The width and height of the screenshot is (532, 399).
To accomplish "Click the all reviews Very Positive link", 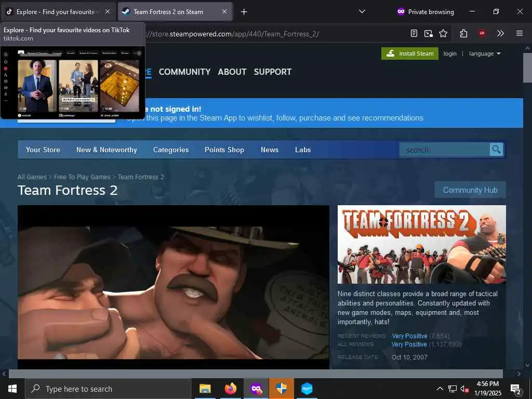I will pyautogui.click(x=409, y=344).
